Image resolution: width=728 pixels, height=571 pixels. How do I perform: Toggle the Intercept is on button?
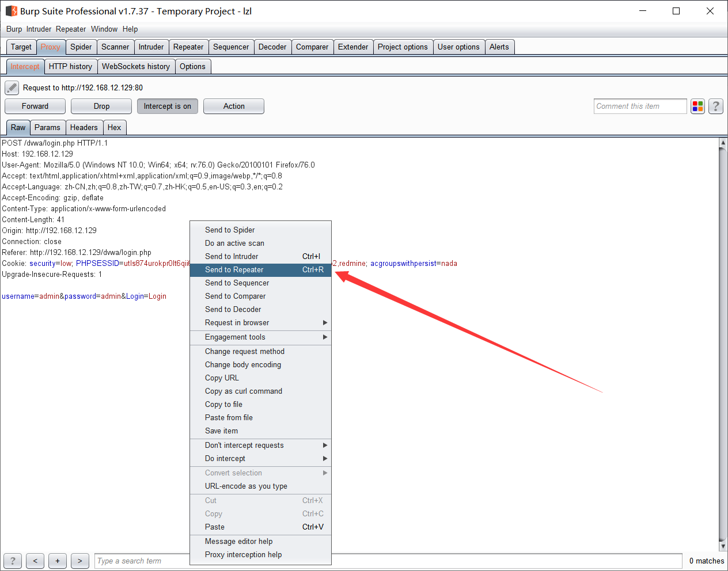click(x=168, y=106)
